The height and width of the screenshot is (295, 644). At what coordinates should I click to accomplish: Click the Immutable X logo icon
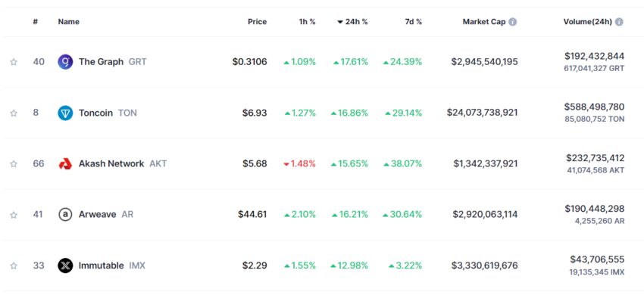pos(65,265)
